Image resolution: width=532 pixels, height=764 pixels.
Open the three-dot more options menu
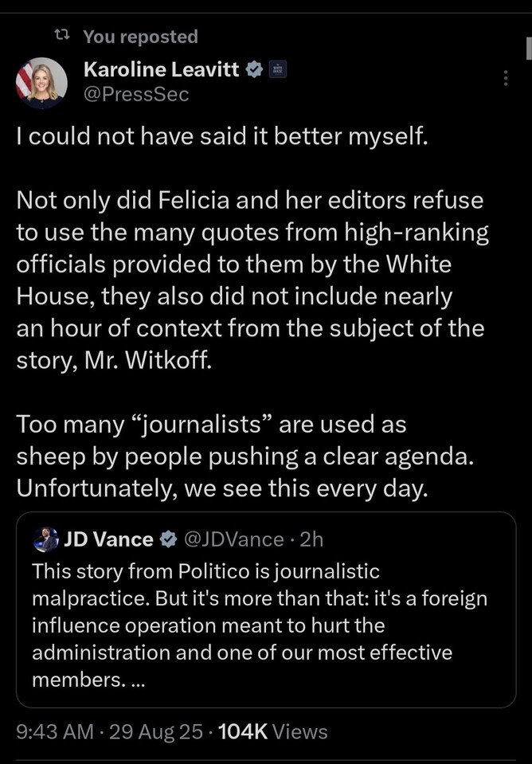505,78
